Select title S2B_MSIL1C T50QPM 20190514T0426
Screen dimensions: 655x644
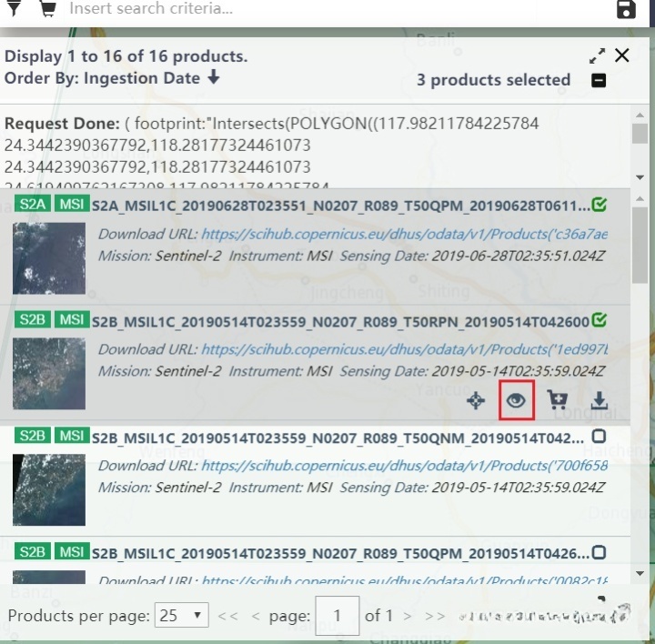pyautogui.click(x=340, y=553)
